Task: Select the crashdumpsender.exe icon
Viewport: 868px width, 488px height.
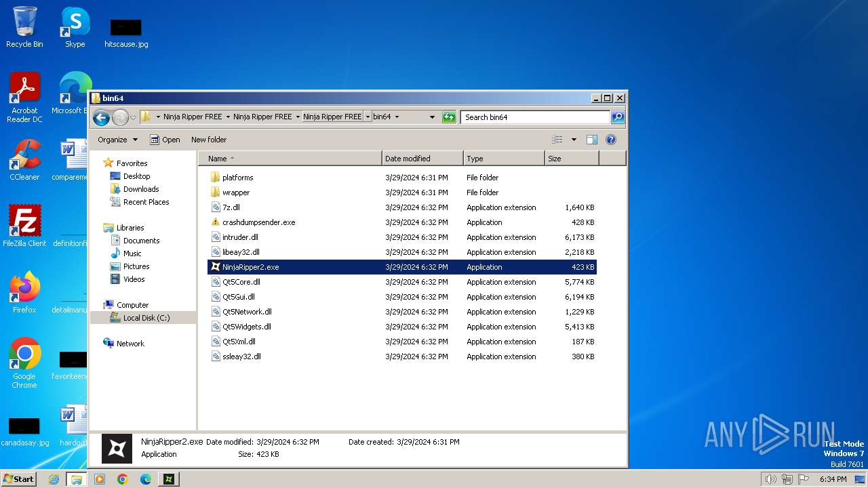Action: tap(215, 222)
